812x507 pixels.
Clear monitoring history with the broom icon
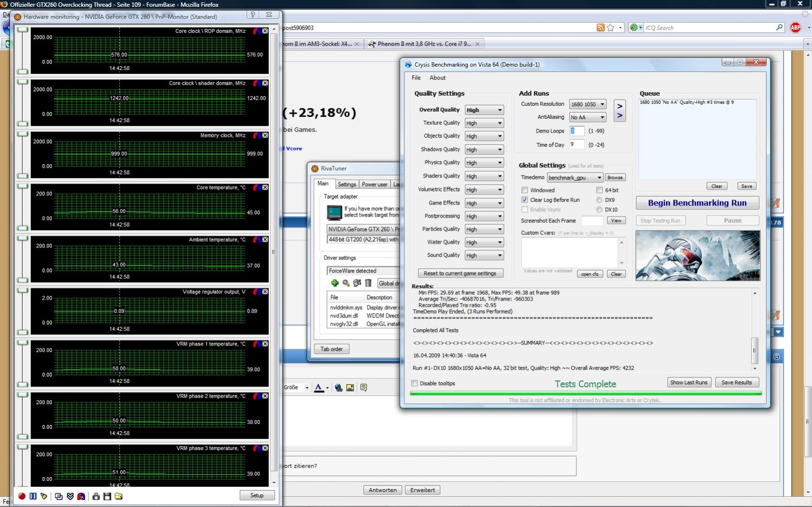click(x=44, y=496)
